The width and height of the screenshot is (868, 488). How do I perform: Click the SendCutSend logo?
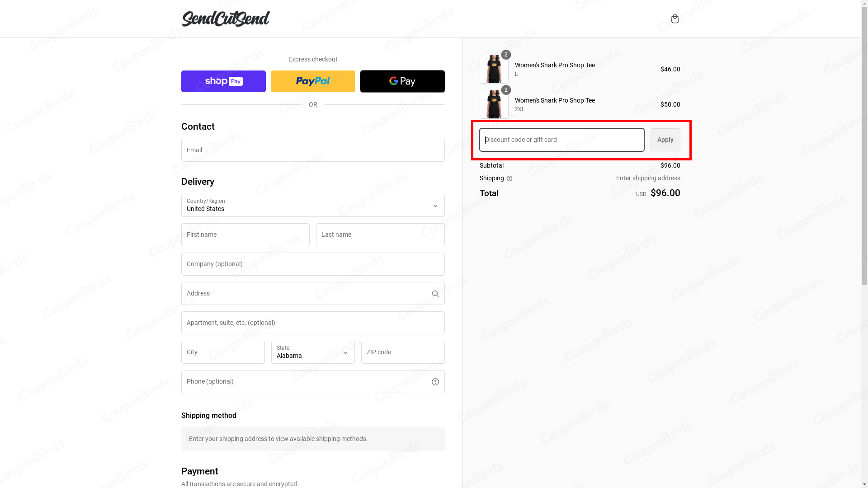coord(226,19)
